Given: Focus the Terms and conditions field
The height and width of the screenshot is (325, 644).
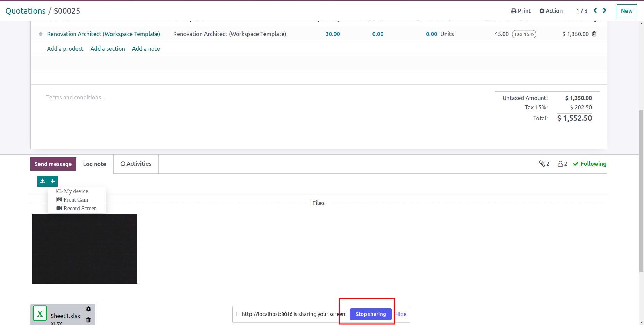Looking at the screenshot, I should [x=76, y=97].
